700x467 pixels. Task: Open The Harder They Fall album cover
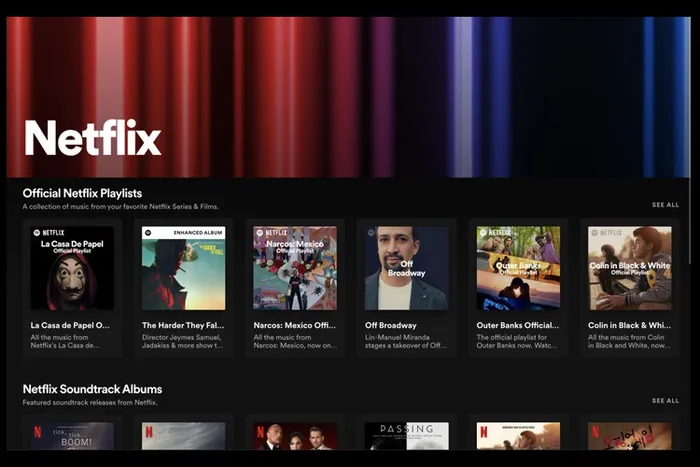point(183,268)
